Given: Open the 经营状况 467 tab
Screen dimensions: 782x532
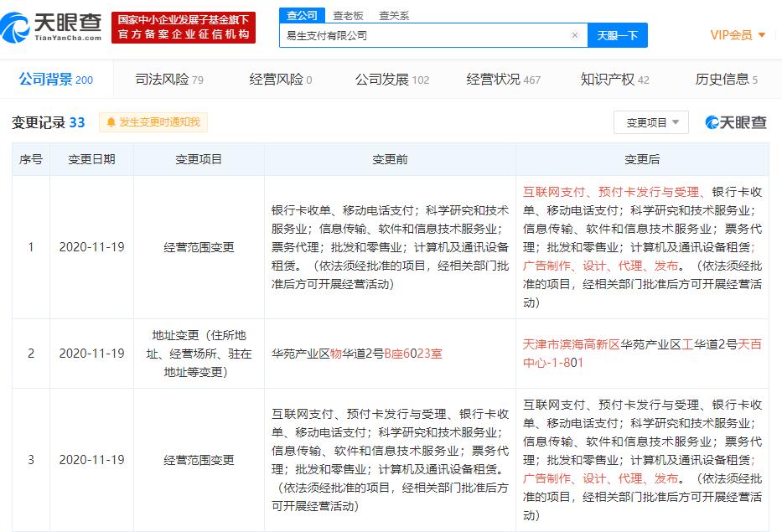Looking at the screenshot, I should (x=503, y=79).
